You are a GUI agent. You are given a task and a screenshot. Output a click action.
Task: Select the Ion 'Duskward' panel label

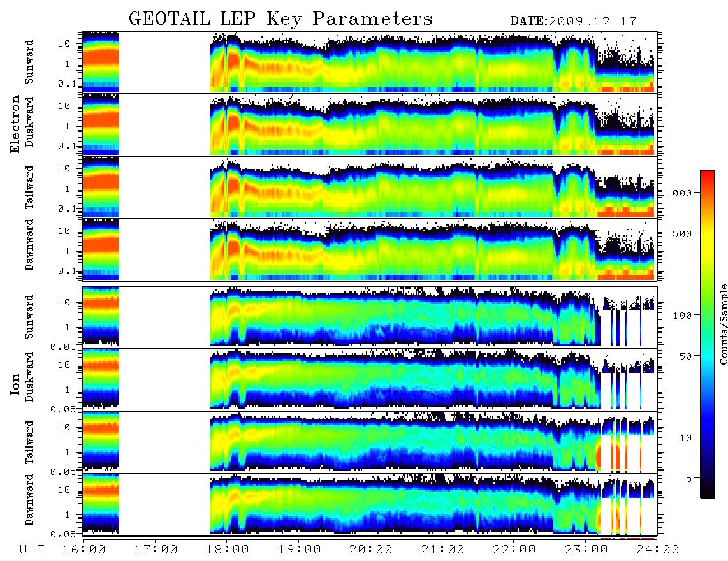(x=29, y=377)
